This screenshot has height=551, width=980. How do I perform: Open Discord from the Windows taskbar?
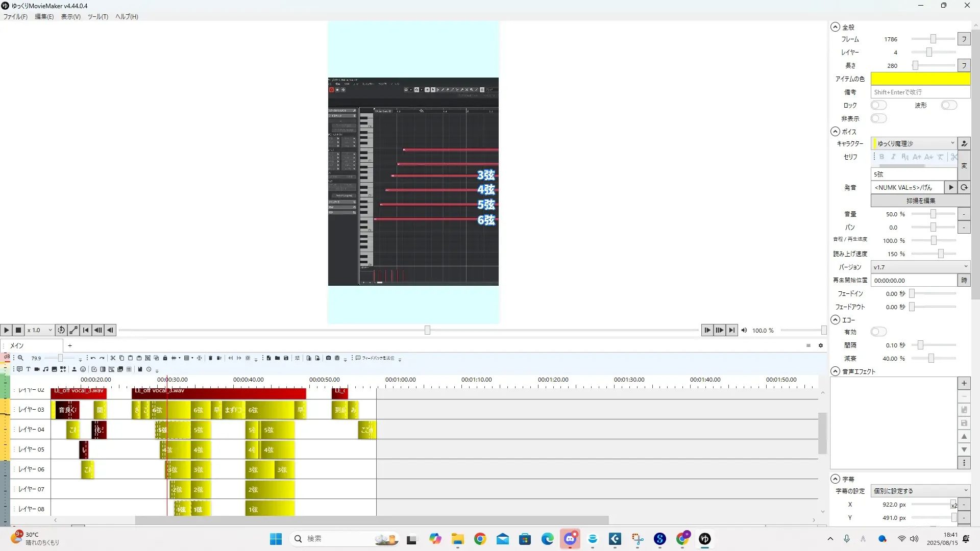point(570,539)
